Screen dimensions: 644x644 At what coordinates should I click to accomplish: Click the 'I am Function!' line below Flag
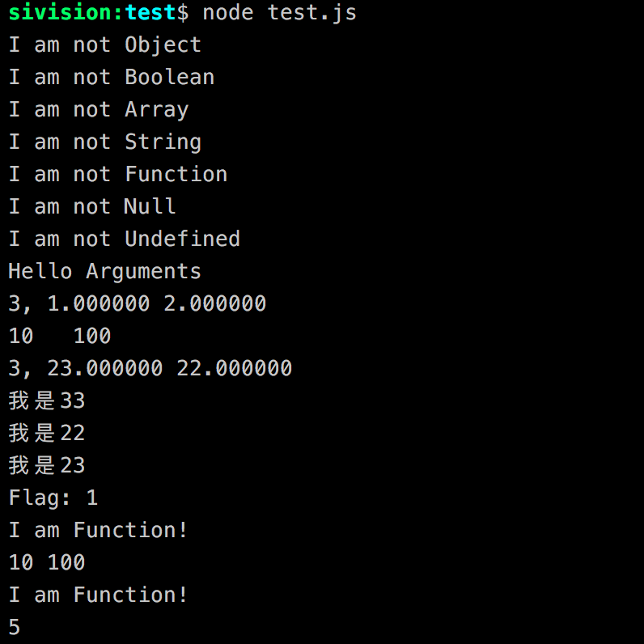pyautogui.click(x=98, y=531)
